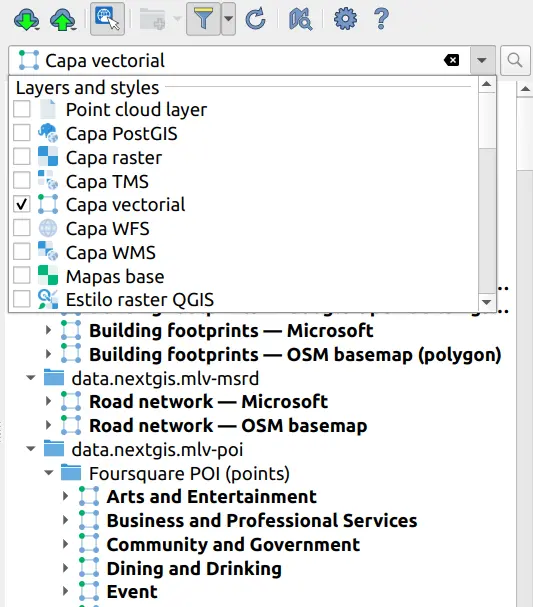Open settings gear icon
Screen dimensions: 533x607
point(345,19)
